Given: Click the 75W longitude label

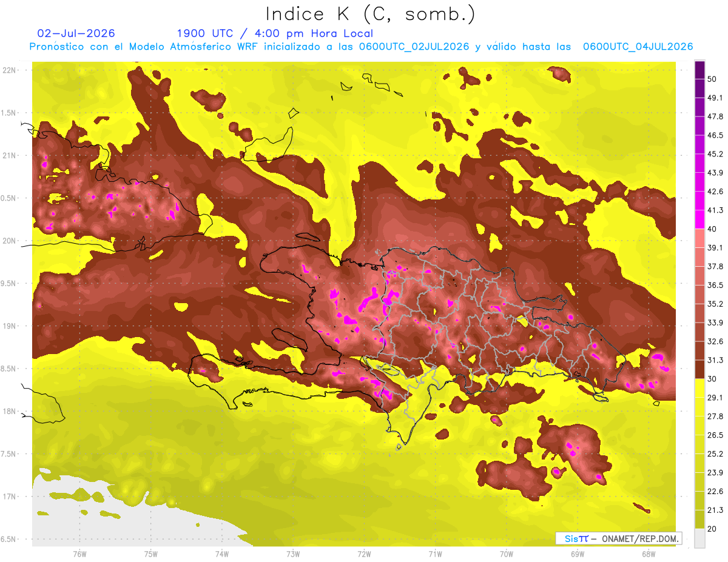Looking at the screenshot, I should (151, 554).
